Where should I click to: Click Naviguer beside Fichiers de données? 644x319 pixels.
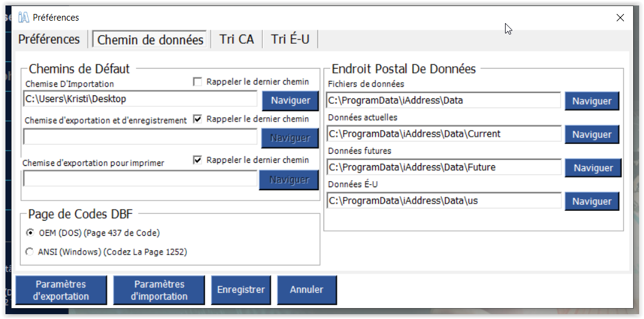click(x=592, y=101)
